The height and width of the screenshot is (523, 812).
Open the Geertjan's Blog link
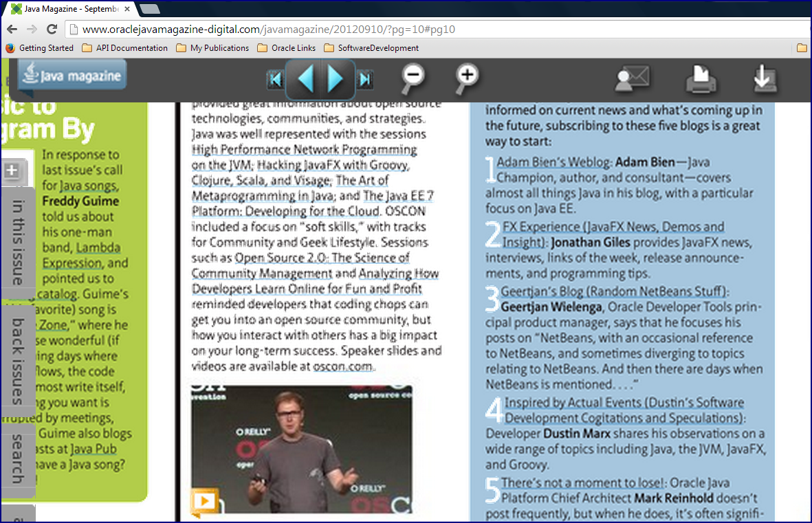point(614,291)
